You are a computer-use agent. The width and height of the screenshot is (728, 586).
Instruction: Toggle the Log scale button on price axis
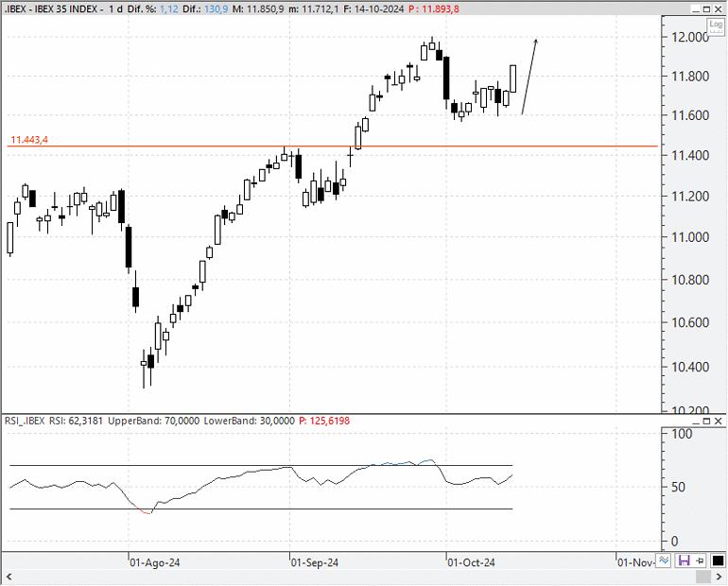pos(716,26)
